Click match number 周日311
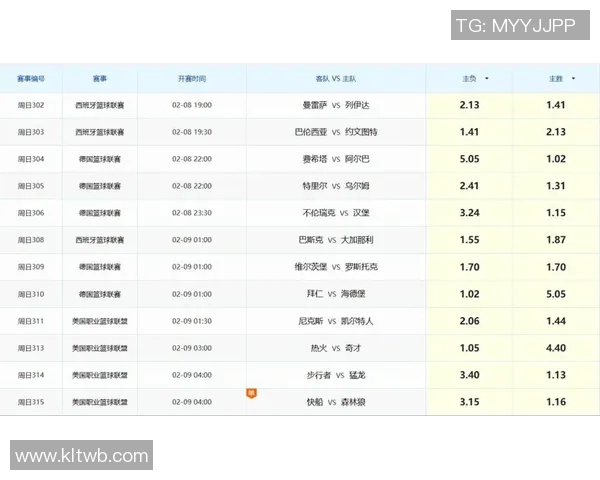Screen dimensions: 600x480 pos(31,321)
